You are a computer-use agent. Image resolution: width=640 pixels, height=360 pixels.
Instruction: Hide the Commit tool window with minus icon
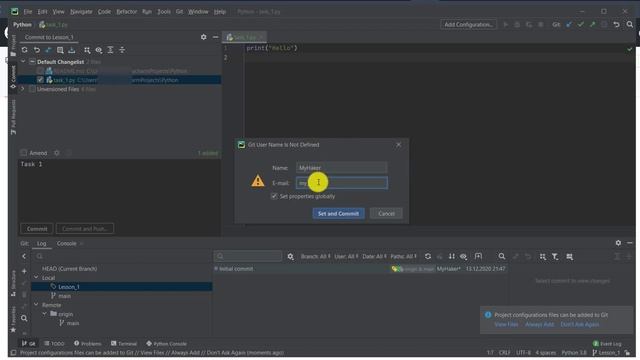click(216, 37)
